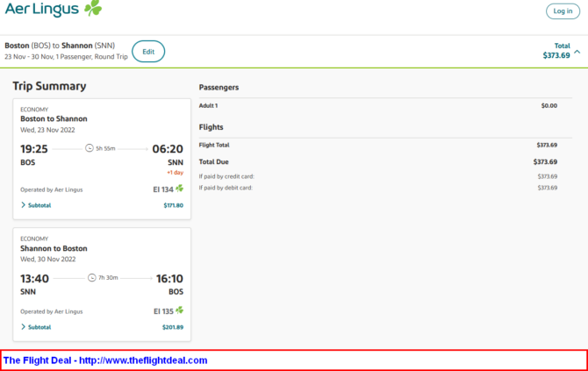Click the header Total $373.69 amount

(x=556, y=55)
